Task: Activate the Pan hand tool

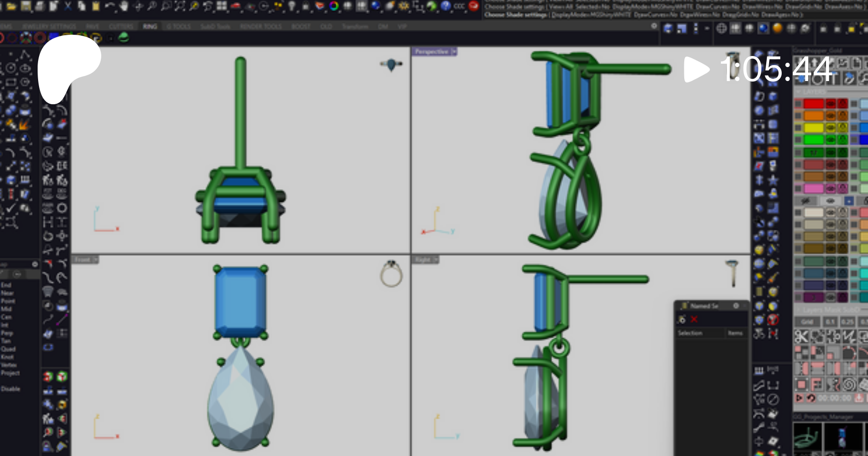Action: [x=124, y=6]
